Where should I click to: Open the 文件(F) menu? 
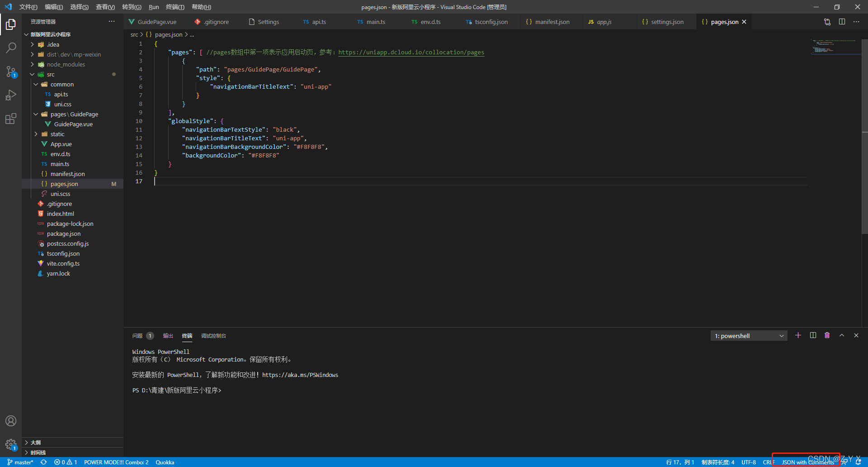28,7
